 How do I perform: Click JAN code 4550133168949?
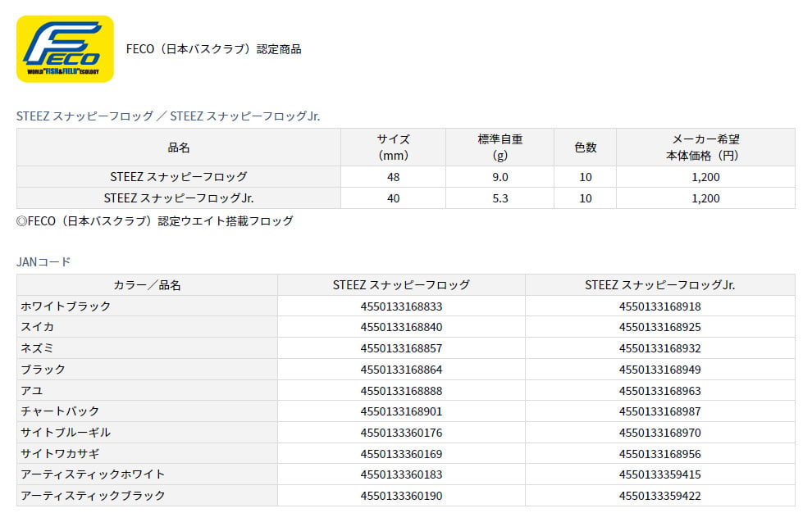point(659,370)
